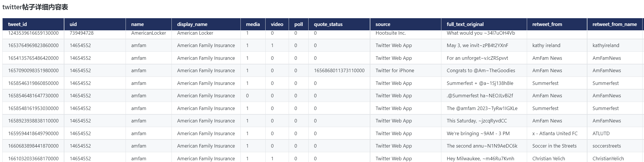Click the ATLUTD retweet name cell

pyautogui.click(x=601, y=133)
